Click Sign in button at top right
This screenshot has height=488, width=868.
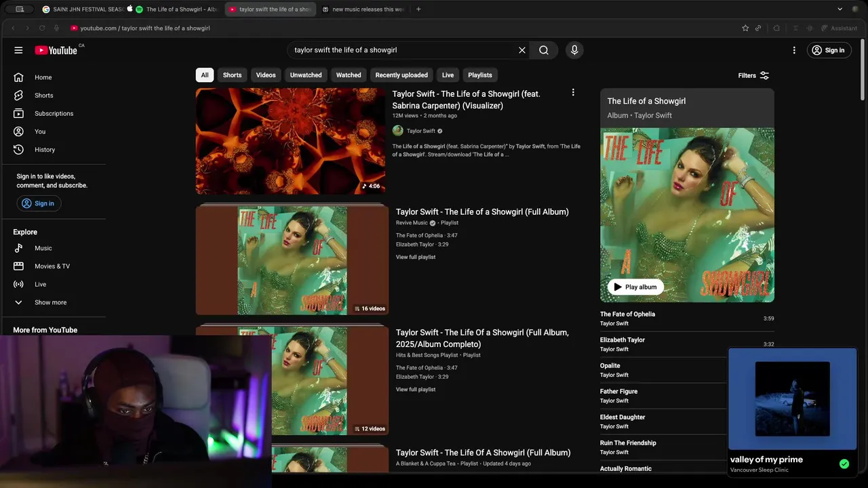[x=829, y=50]
